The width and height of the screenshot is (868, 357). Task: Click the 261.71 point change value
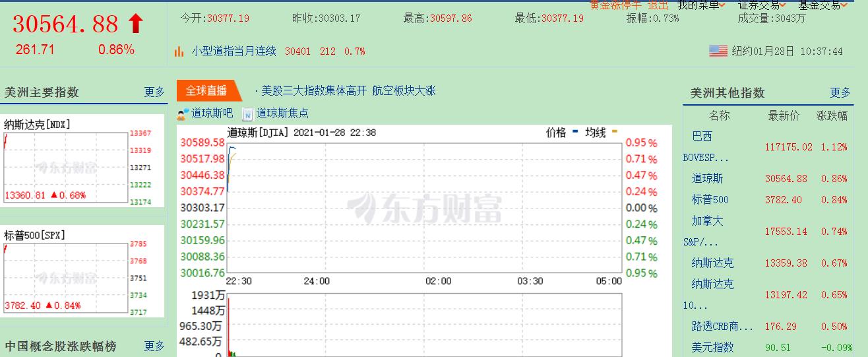pos(34,49)
